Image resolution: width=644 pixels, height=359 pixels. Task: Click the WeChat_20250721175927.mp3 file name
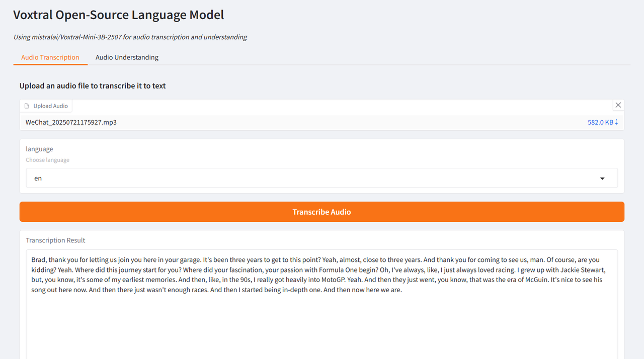pos(71,122)
